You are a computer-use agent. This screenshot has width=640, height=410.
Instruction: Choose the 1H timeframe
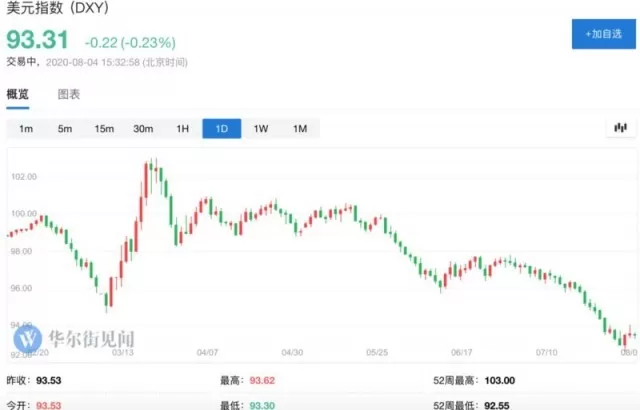pos(182,129)
